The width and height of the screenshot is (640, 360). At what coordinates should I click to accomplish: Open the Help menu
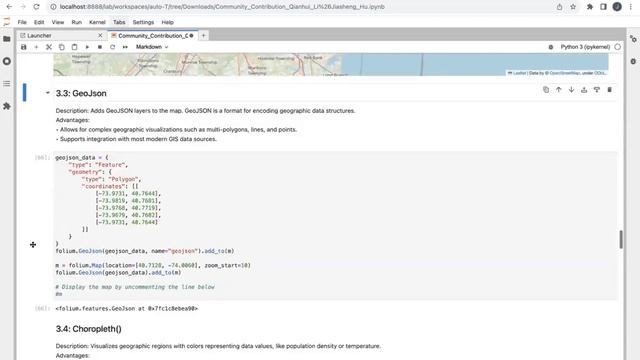coord(167,22)
